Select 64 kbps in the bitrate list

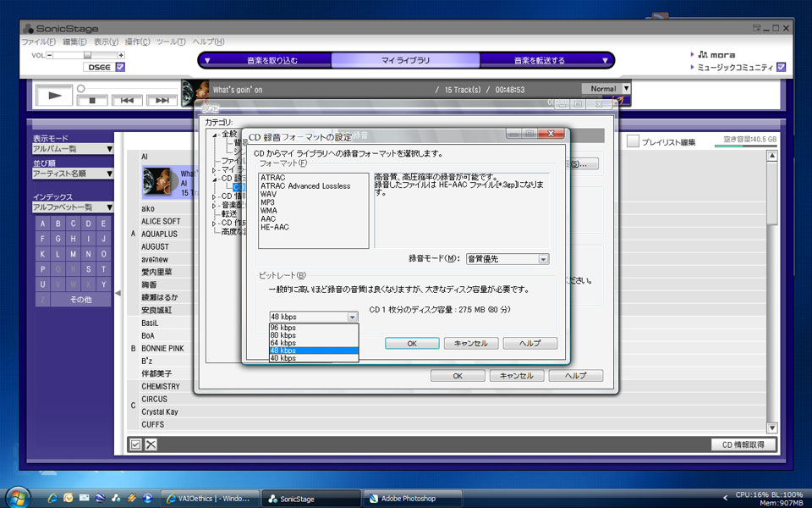[314, 343]
